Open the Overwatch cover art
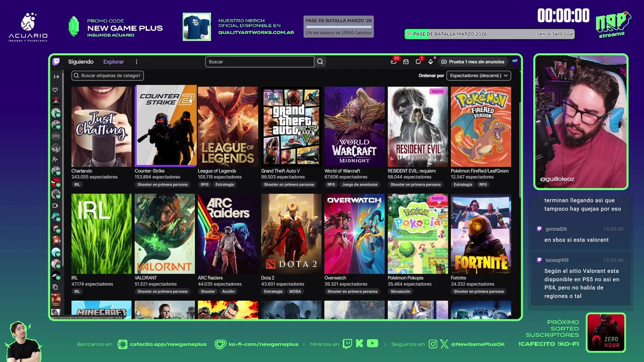Viewport: 644px width, 362px height. pyautogui.click(x=354, y=234)
